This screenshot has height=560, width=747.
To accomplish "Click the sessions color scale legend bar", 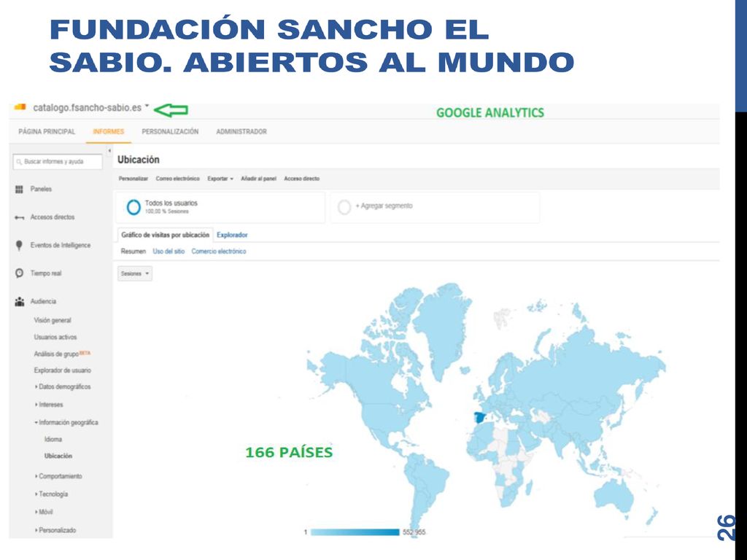I will click(355, 532).
